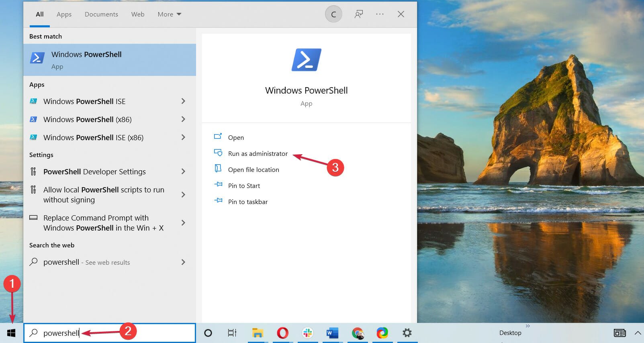644x343 pixels.
Task: Expand the Desktop toolbar double chevron
Action: coord(528,326)
